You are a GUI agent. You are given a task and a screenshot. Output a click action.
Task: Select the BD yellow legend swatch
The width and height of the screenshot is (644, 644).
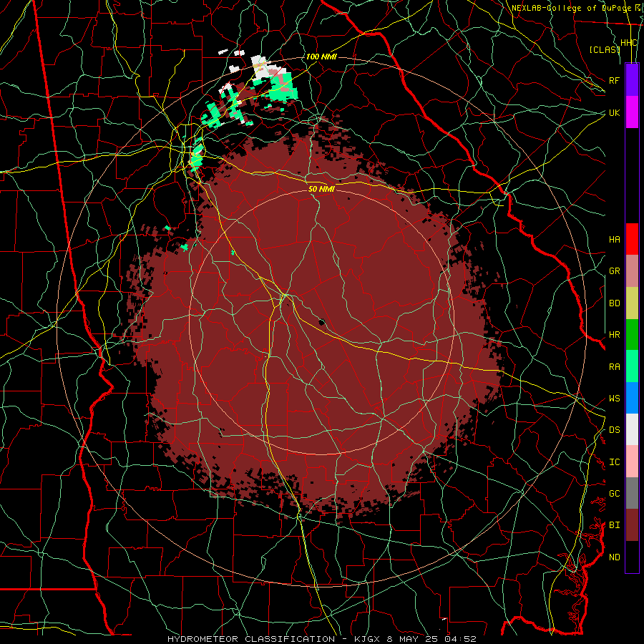click(632, 303)
